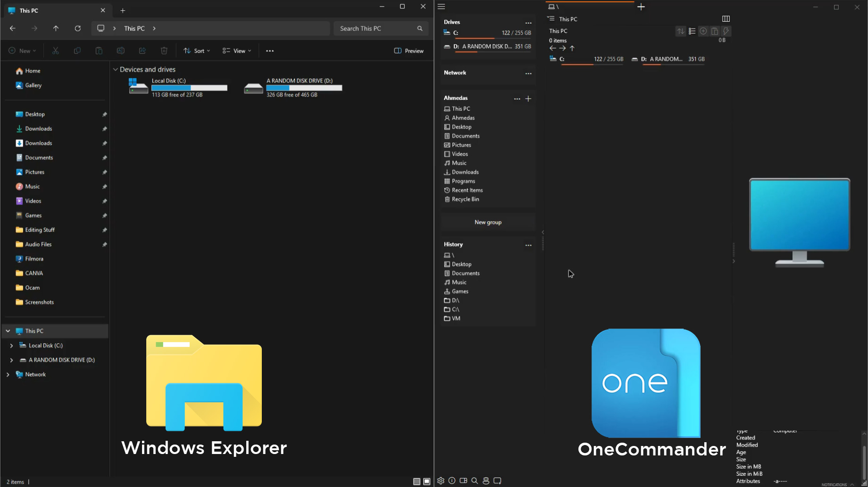
Task: Open the History section three-dot menu
Action: 528,245
